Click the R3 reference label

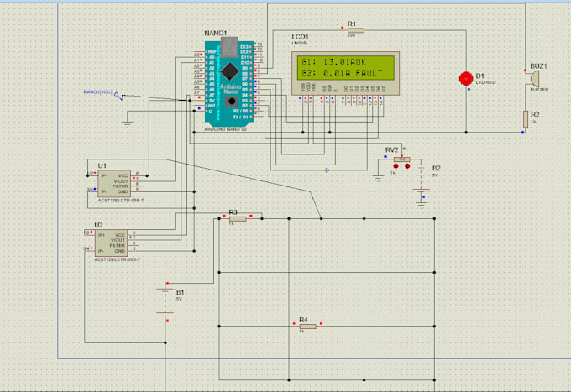point(233,212)
